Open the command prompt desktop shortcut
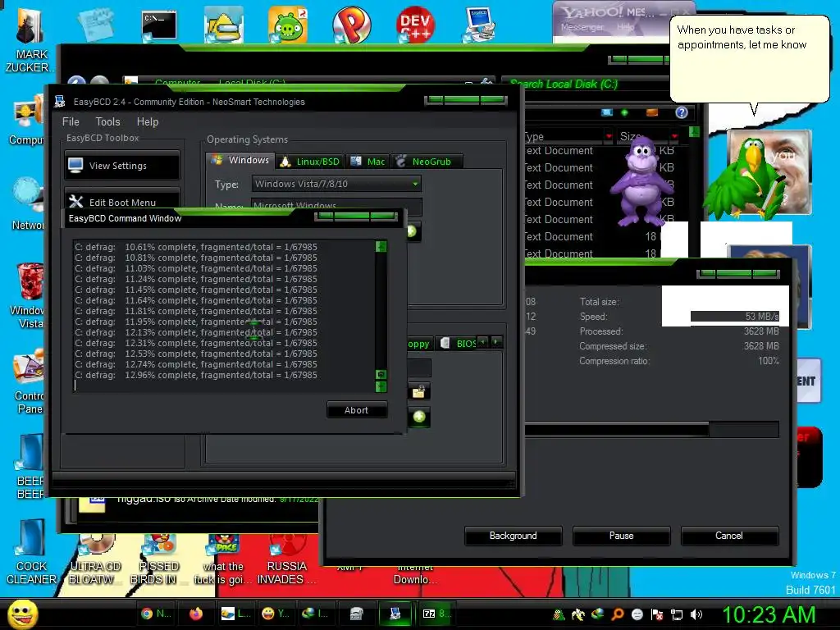Viewport: 840px width, 630px height. pyautogui.click(x=159, y=25)
